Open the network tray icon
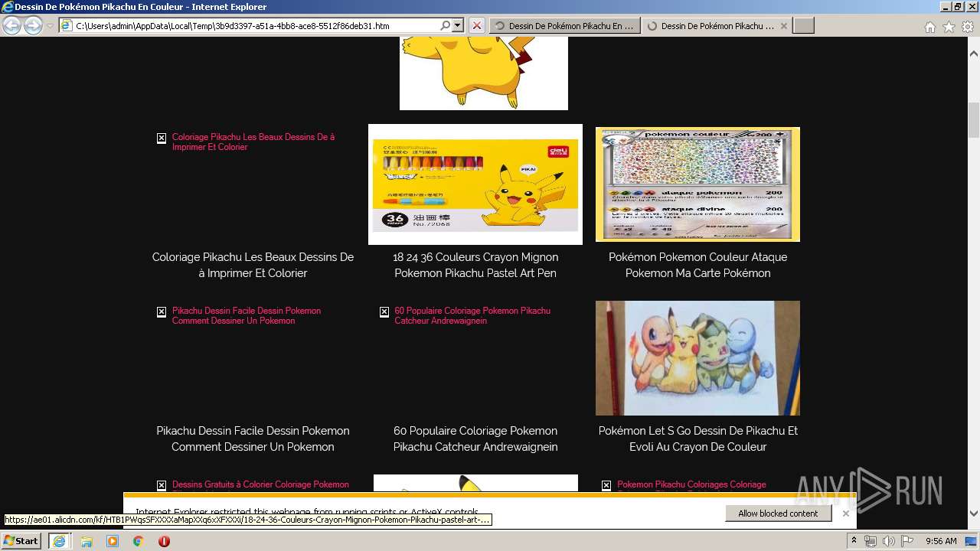The width and height of the screenshot is (980, 551). [871, 541]
